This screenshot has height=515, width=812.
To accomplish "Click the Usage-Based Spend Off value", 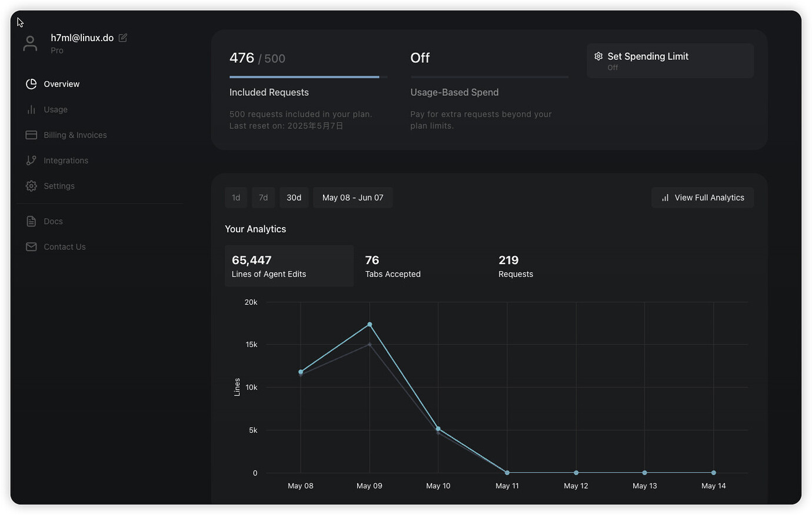I will click(420, 58).
